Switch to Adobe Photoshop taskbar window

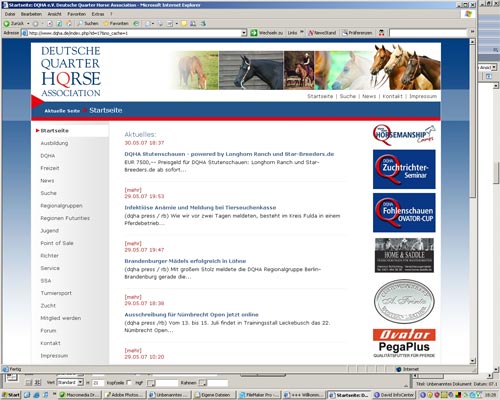click(x=125, y=395)
